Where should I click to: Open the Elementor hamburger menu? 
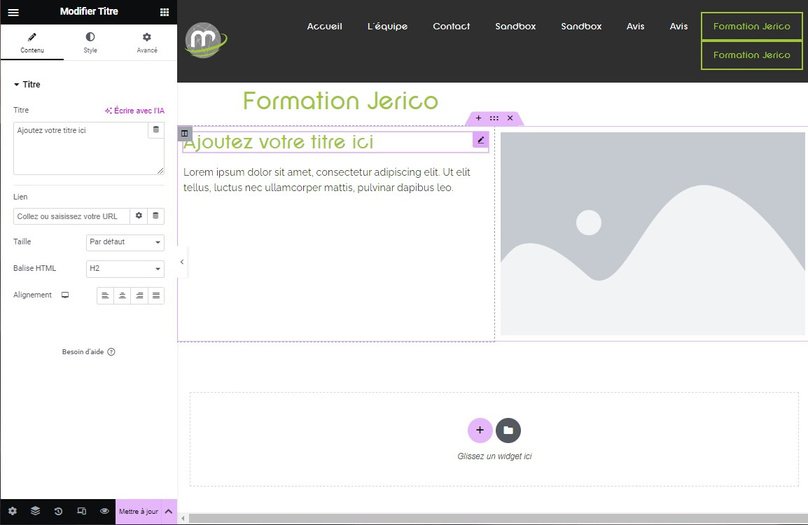coord(13,12)
